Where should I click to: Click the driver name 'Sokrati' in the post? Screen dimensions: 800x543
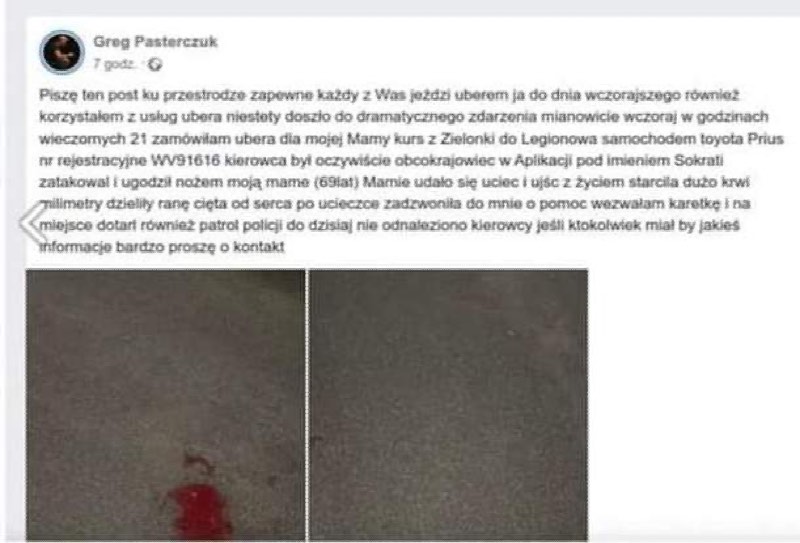[x=699, y=161]
